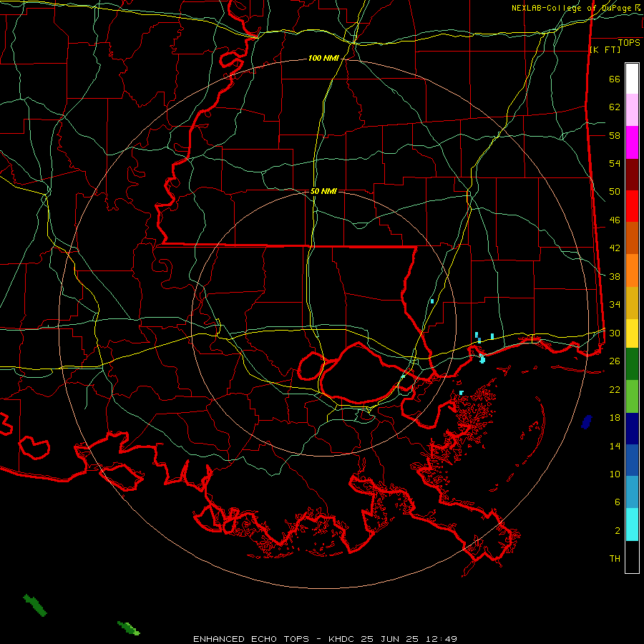This screenshot has width=644, height=644.
Task: Click the "18" scale label
Action: pos(615,418)
